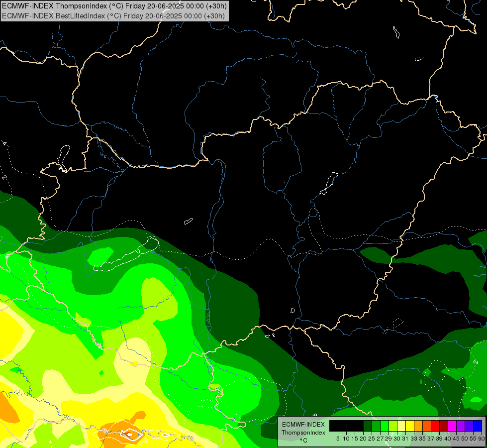Click the legend tick value "10"

pos(346,439)
